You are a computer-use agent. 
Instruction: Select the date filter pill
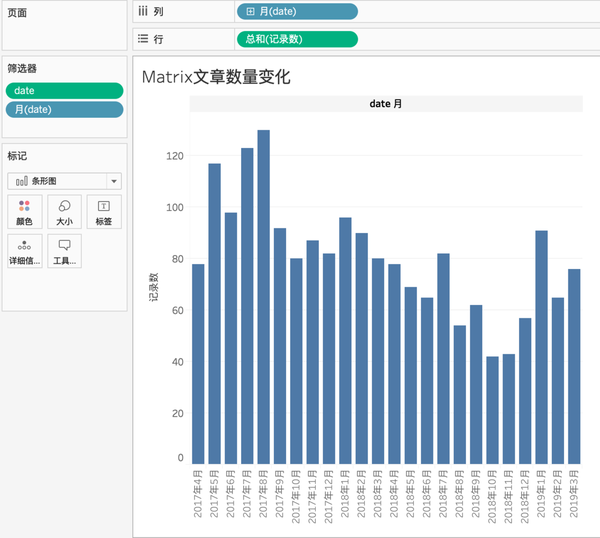click(x=64, y=91)
